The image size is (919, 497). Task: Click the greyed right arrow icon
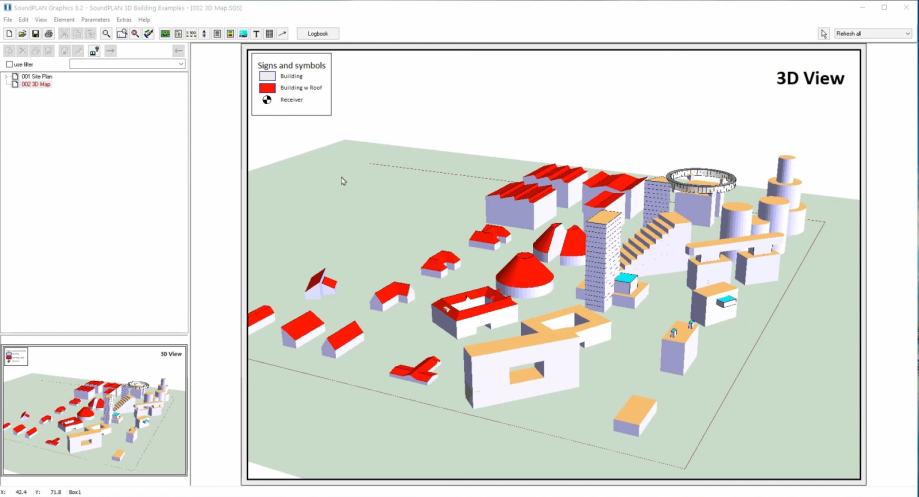tap(110, 52)
